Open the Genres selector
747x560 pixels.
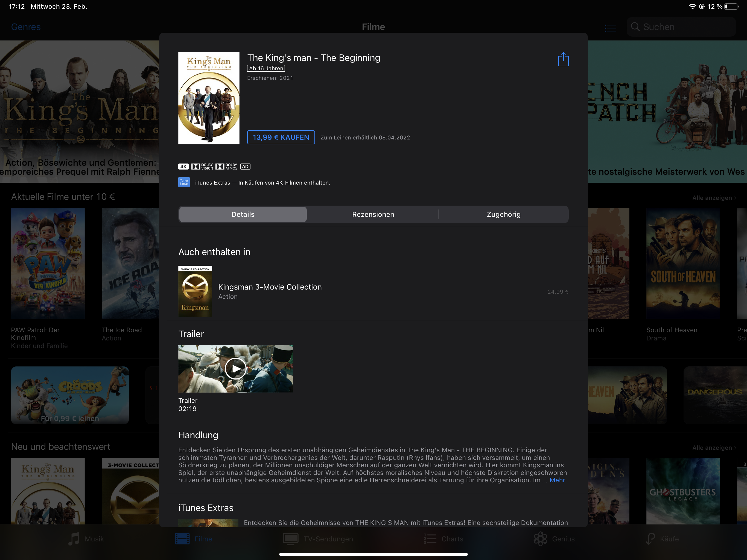coord(26,27)
